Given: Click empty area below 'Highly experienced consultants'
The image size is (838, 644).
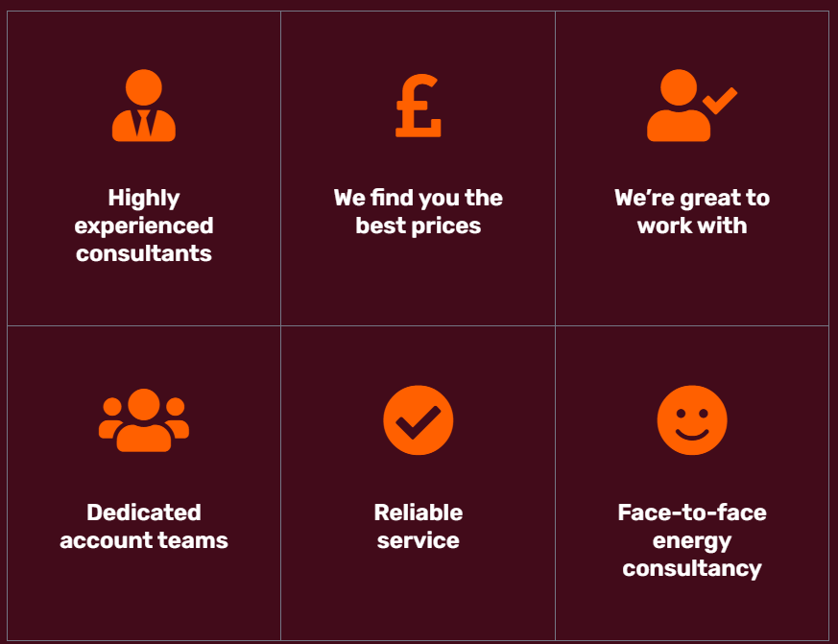Looking at the screenshot, I should 144,295.
